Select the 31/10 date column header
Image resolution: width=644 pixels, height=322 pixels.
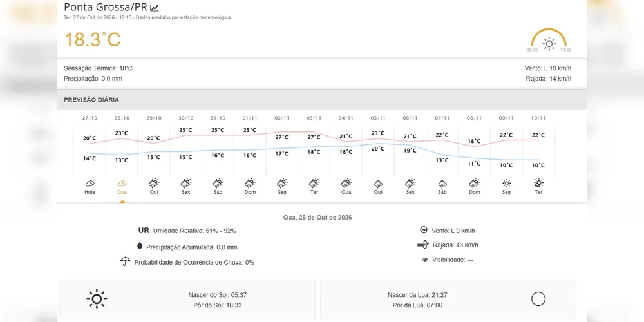click(x=218, y=118)
